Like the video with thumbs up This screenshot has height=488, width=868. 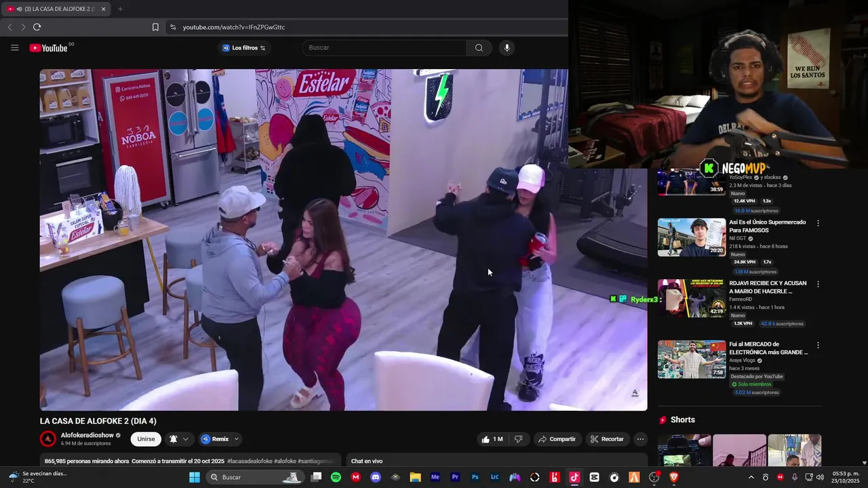[492, 439]
